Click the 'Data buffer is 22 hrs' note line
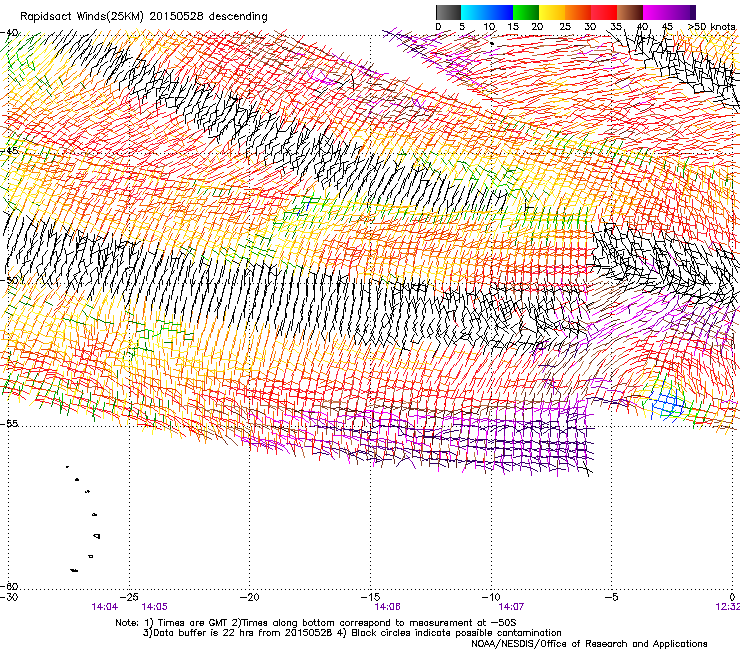The height and width of the screenshot is (650, 740). tap(352, 633)
